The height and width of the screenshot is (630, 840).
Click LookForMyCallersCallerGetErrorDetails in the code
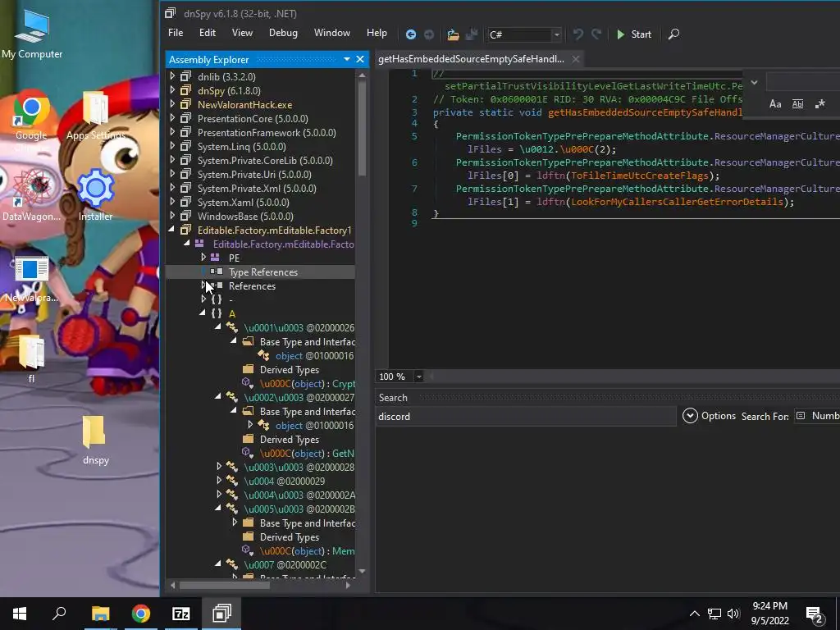677,202
